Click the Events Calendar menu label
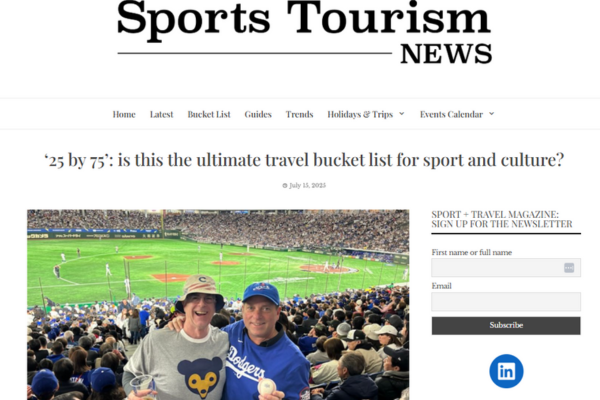 pyautogui.click(x=451, y=114)
